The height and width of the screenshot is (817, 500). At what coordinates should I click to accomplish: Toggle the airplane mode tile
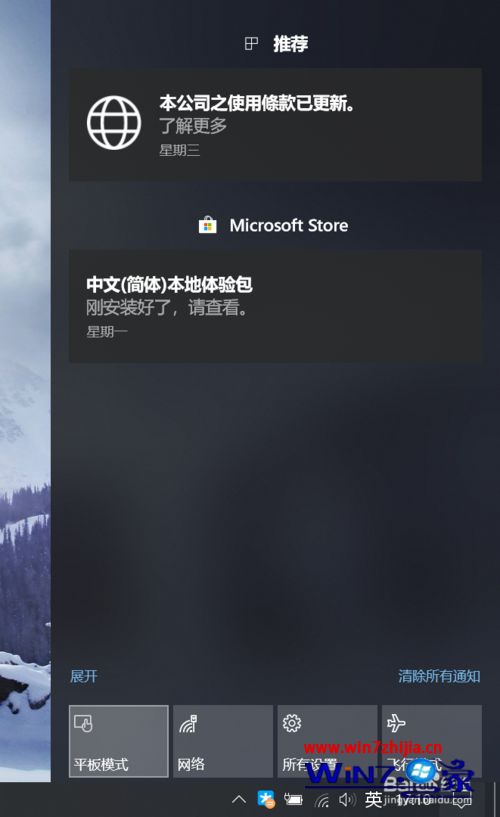pos(432,741)
